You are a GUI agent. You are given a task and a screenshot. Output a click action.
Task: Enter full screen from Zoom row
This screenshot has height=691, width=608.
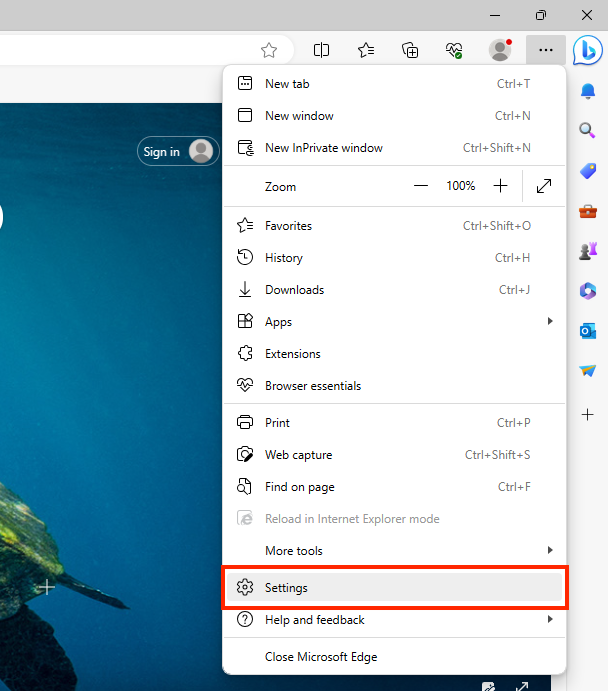pyautogui.click(x=544, y=186)
